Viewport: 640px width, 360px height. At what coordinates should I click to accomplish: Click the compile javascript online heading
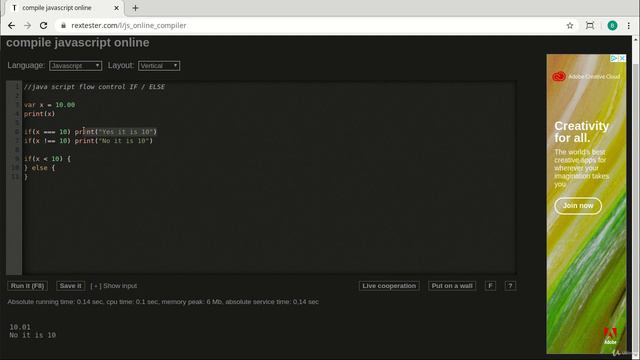pos(78,43)
